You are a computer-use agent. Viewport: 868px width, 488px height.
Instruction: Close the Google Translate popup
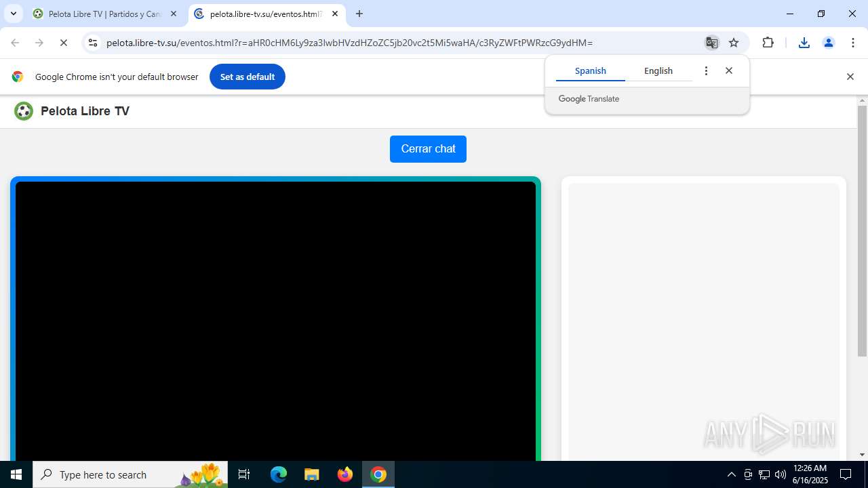729,70
